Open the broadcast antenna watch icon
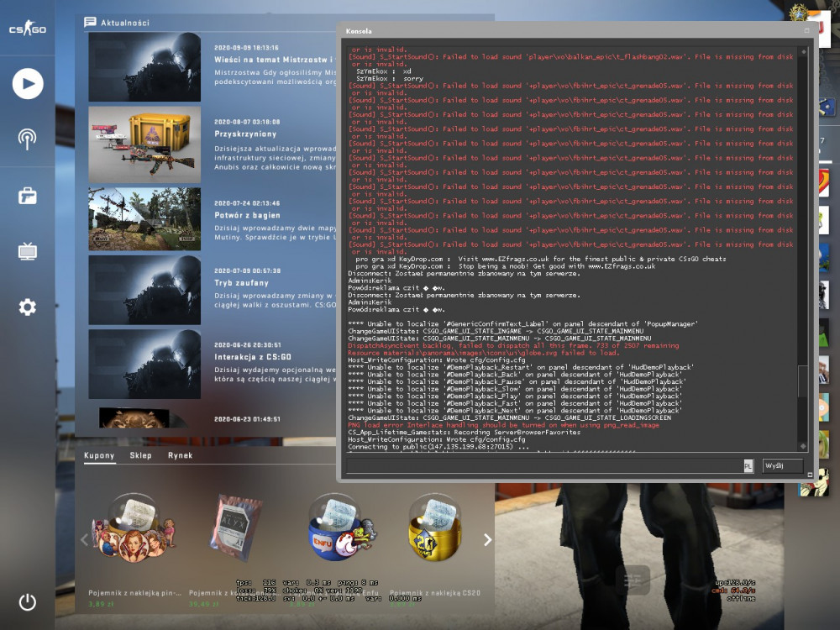840x630 pixels. click(x=28, y=139)
